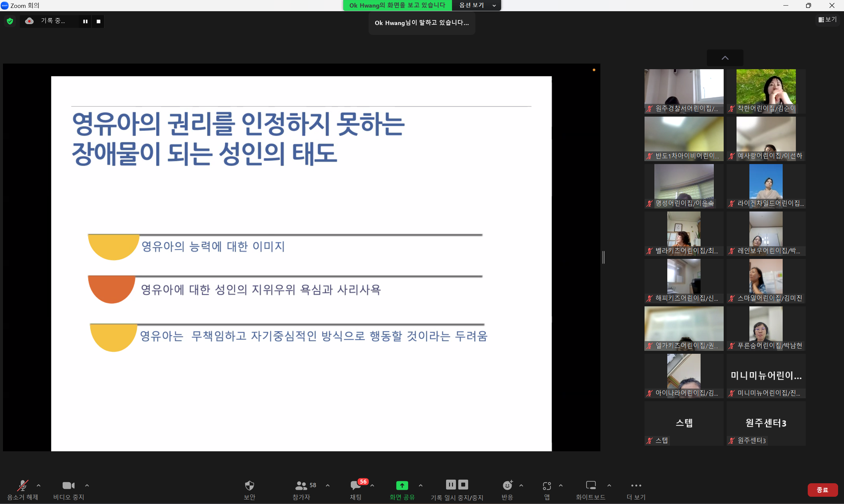
Task: Expand the arrow next to 화이트보드
Action: (x=609, y=486)
